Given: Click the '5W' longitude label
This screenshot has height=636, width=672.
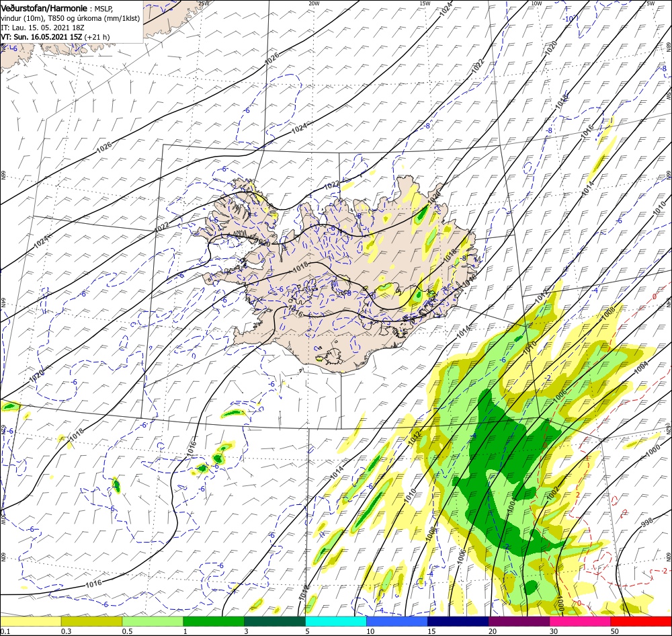Looking at the screenshot, I should (650, 3).
